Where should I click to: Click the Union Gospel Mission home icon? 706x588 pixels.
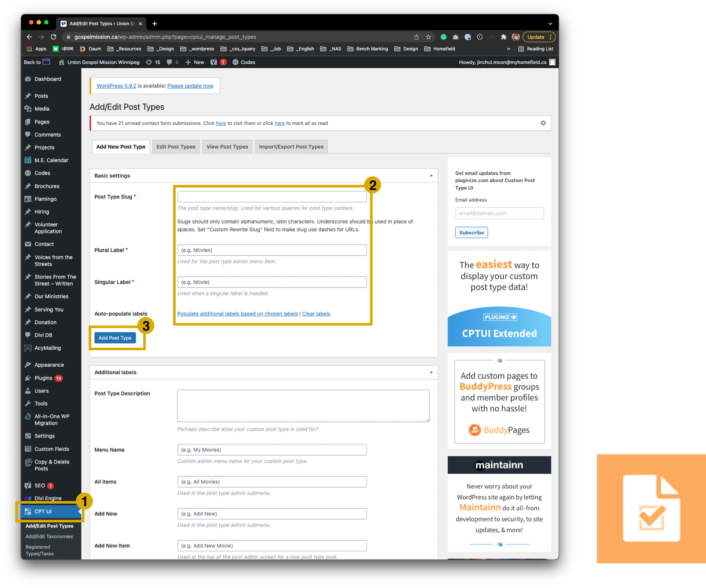[61, 62]
